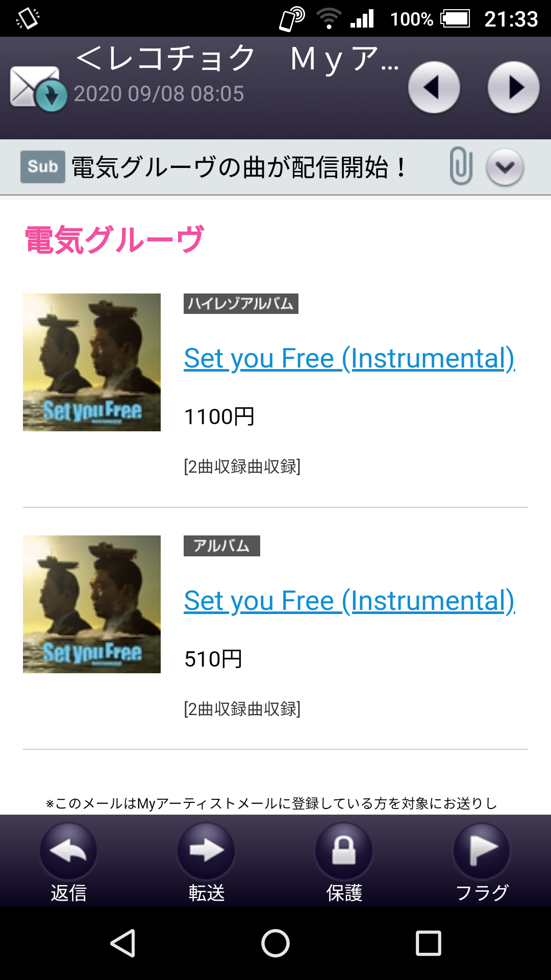Viewport: 551px width, 980px height.
Task: Open the 1100円 Set you Free link
Action: click(349, 358)
